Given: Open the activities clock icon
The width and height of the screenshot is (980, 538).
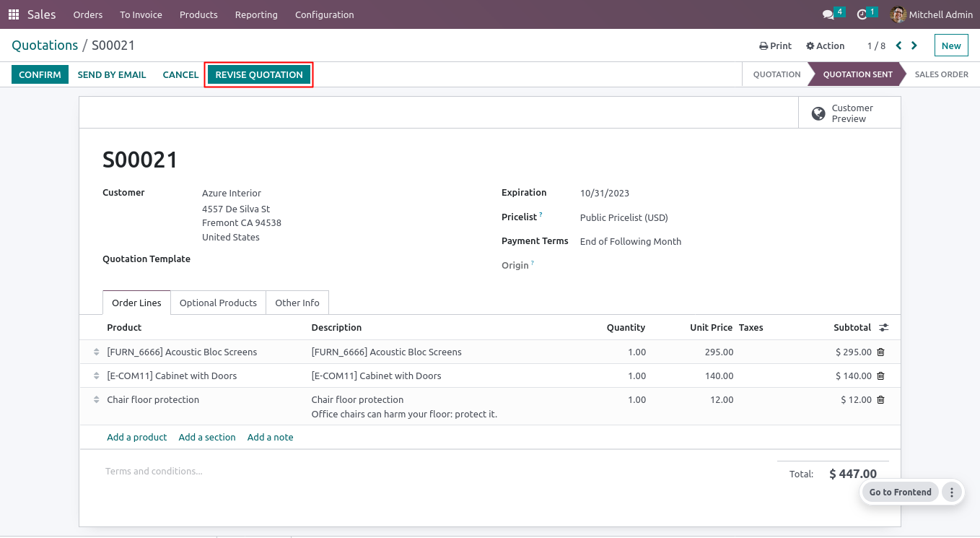Looking at the screenshot, I should [862, 14].
